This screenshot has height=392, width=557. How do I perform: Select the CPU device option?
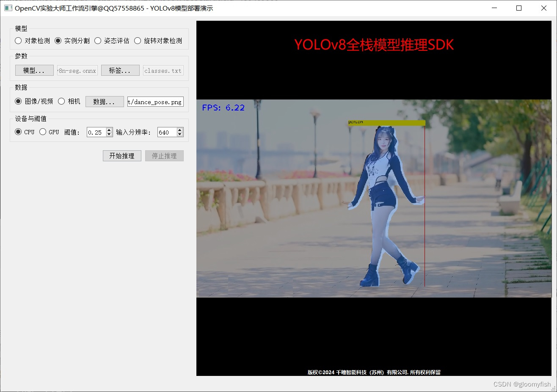(17, 132)
